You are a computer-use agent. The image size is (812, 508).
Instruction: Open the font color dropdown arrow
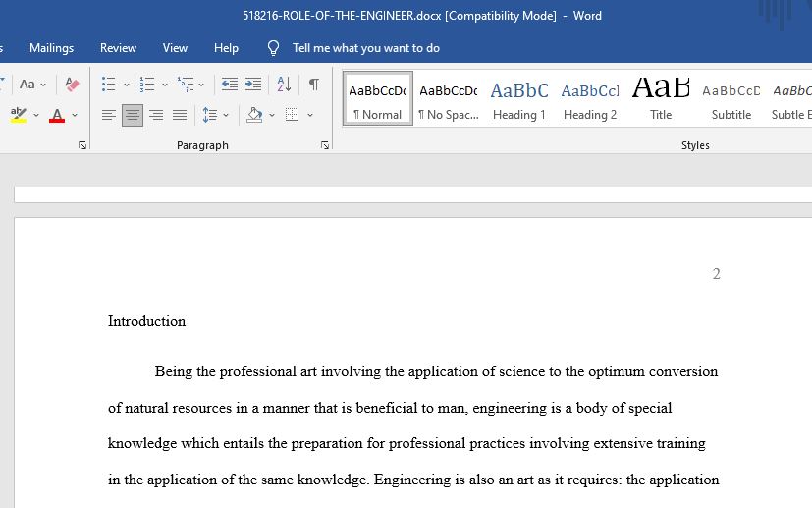pyautogui.click(x=75, y=115)
